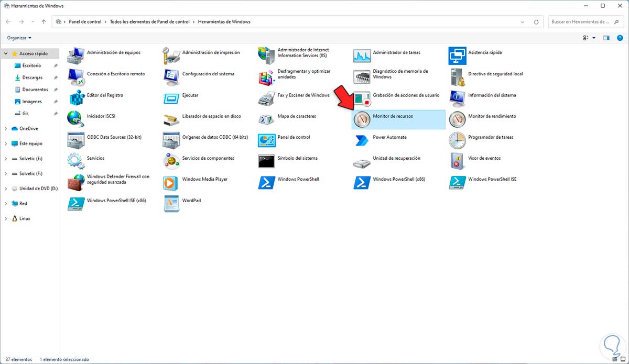Switch to large icons view in status bar
Viewport: 629px width, 364px height.
point(623,359)
